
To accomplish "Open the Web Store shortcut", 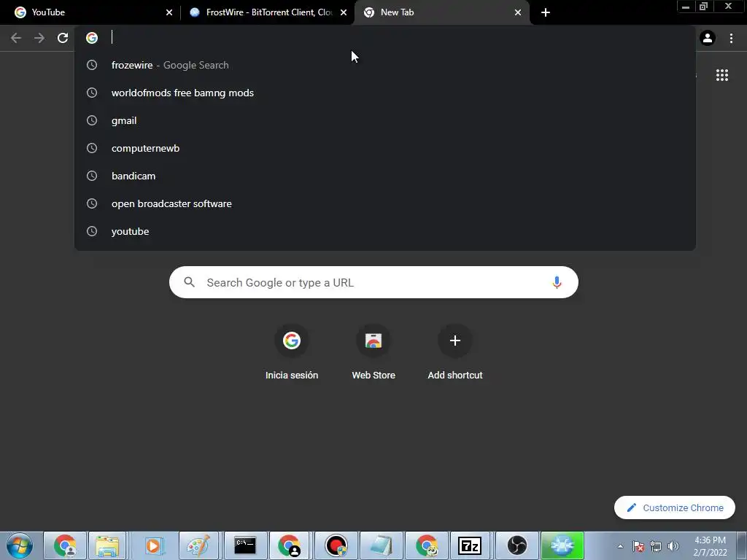I will [373, 352].
